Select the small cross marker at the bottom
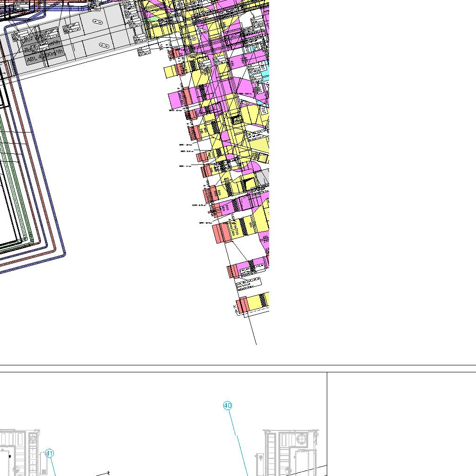Screen dimensions: 476x476 (108, 473)
